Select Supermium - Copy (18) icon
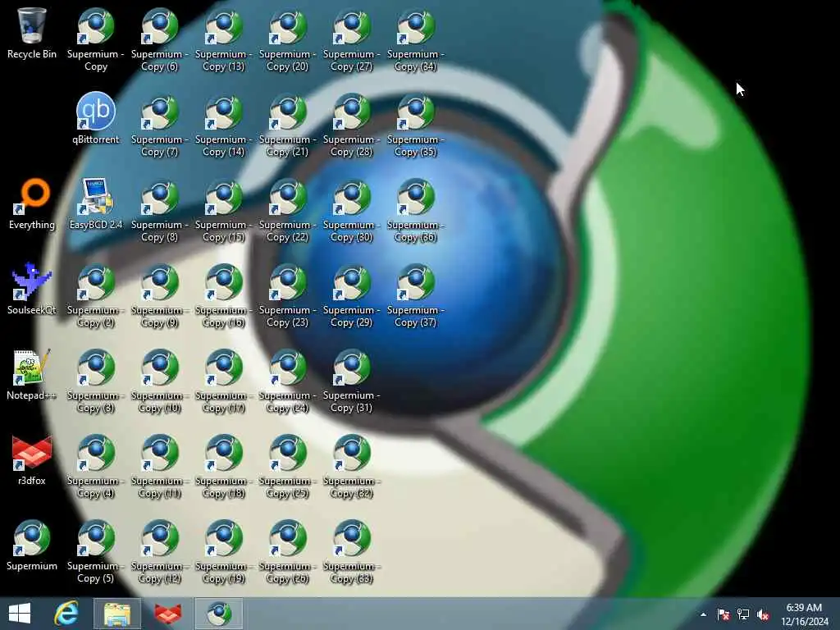Image resolution: width=840 pixels, height=630 pixels. click(x=223, y=466)
